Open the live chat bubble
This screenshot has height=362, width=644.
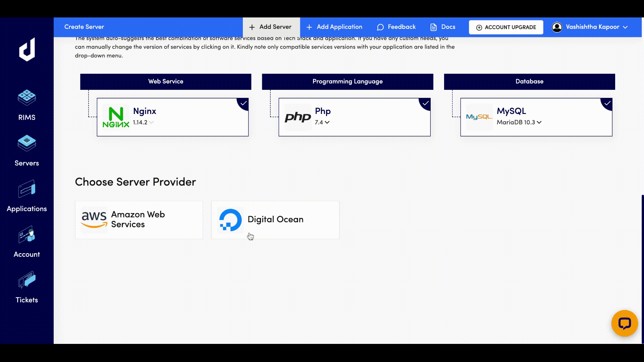click(625, 323)
